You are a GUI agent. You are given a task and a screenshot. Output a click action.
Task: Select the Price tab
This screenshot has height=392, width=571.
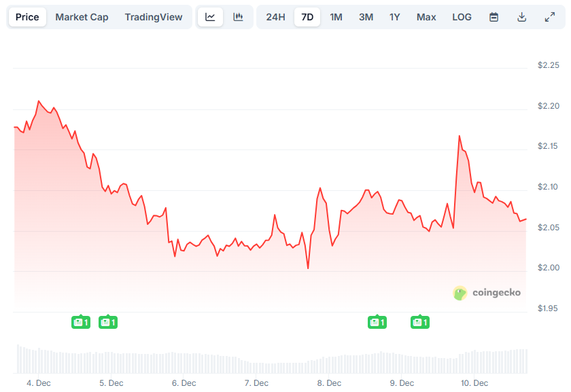[27, 17]
